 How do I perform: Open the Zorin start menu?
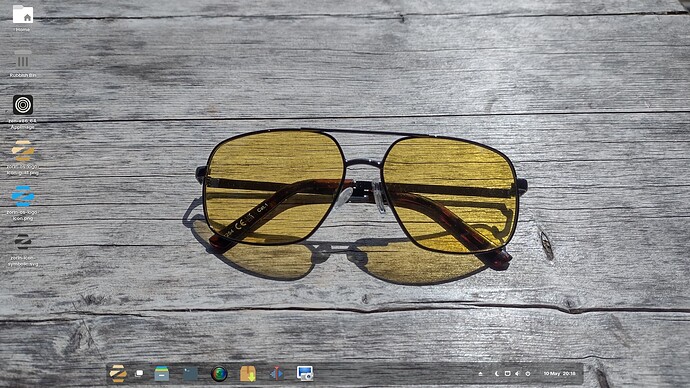pyautogui.click(x=118, y=373)
